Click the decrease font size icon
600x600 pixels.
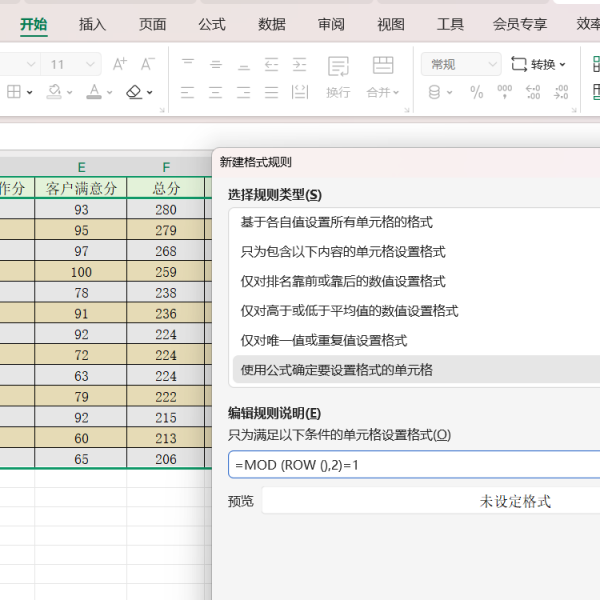click(x=148, y=64)
